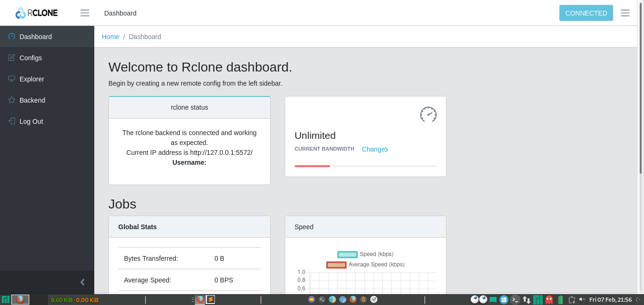Click the Dashboard speedometer icon in sidebar
Screen dimensions: 644x305
tap(12, 36)
